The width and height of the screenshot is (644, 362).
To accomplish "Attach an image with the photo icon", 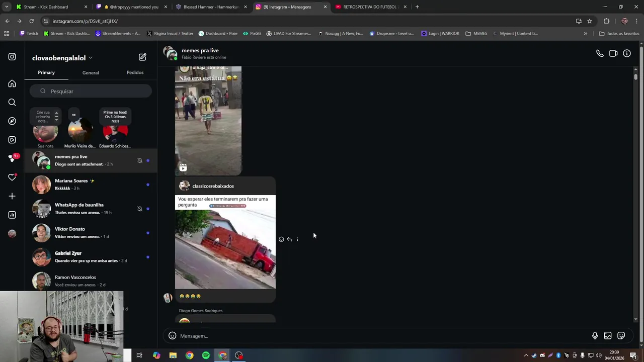I will click(608, 336).
